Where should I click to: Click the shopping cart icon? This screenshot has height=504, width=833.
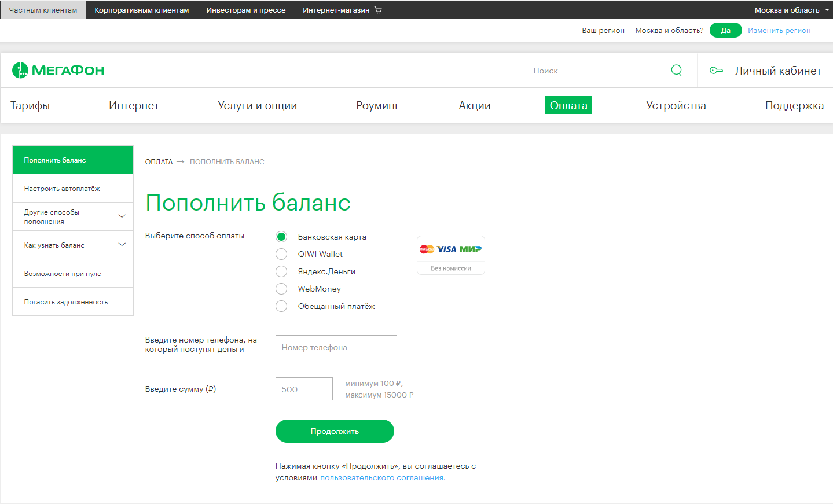coord(378,10)
